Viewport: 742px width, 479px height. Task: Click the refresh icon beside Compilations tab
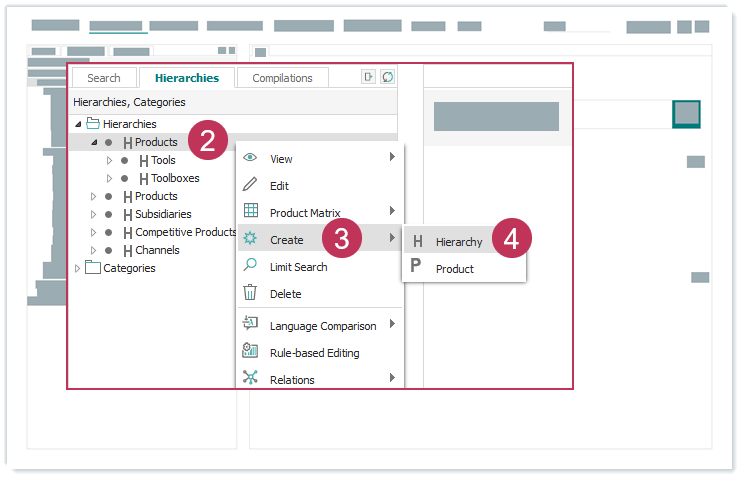[387, 77]
